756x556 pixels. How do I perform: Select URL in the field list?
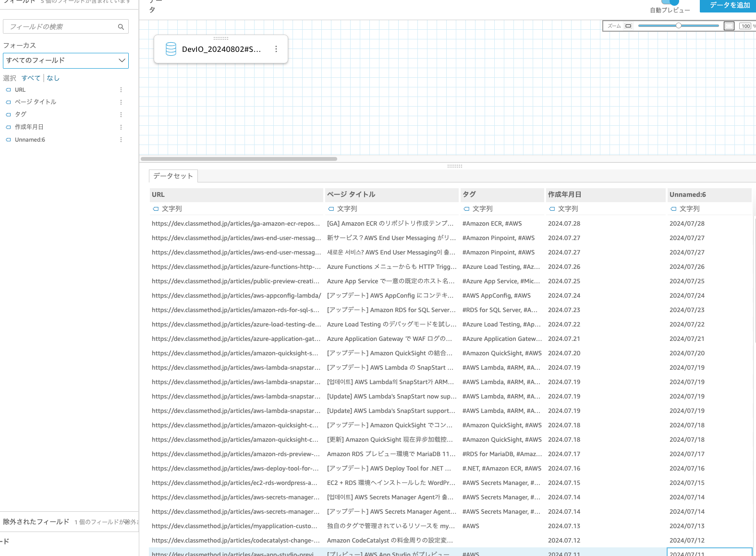click(x=20, y=90)
